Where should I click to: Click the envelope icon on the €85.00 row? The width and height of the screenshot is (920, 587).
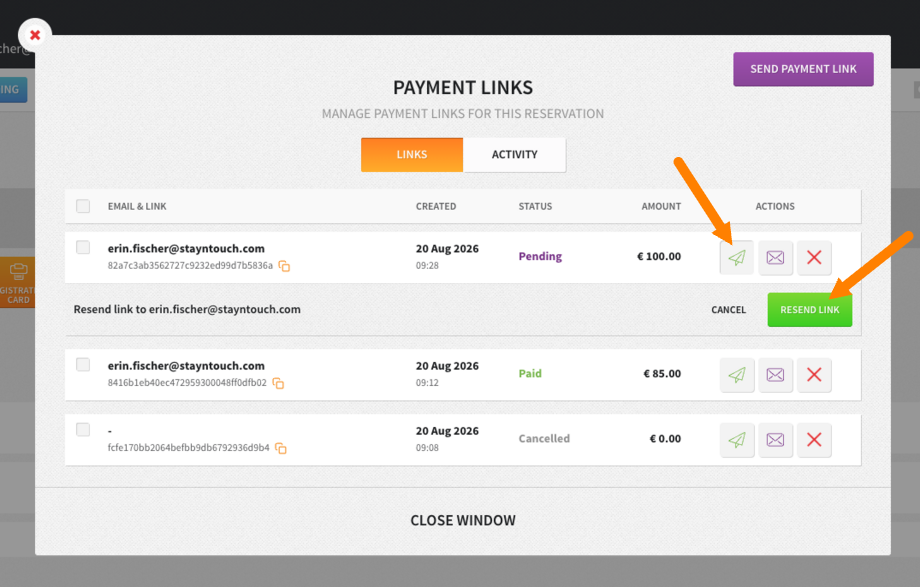pyautogui.click(x=776, y=375)
